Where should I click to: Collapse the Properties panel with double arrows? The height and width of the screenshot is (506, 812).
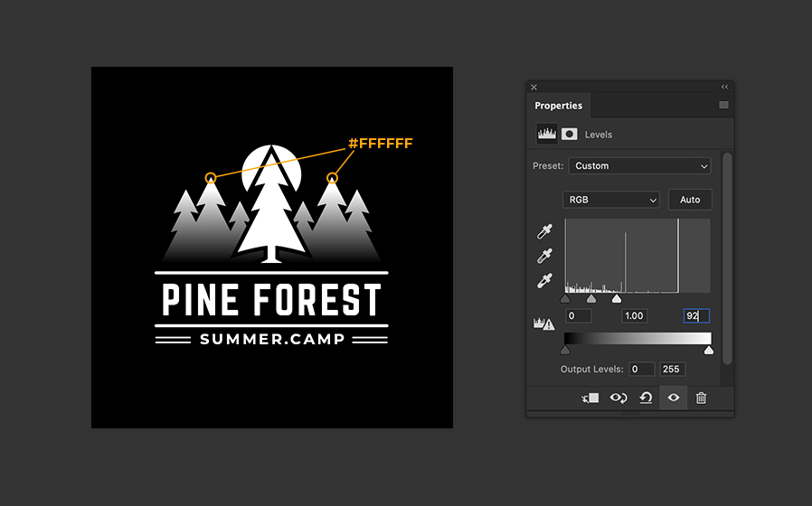[x=724, y=87]
